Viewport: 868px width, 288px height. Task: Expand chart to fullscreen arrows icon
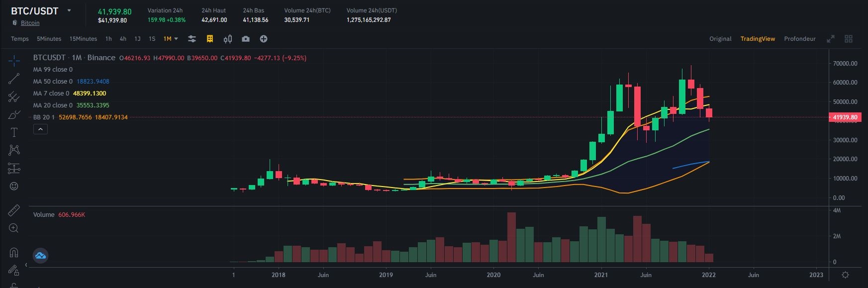(830, 39)
